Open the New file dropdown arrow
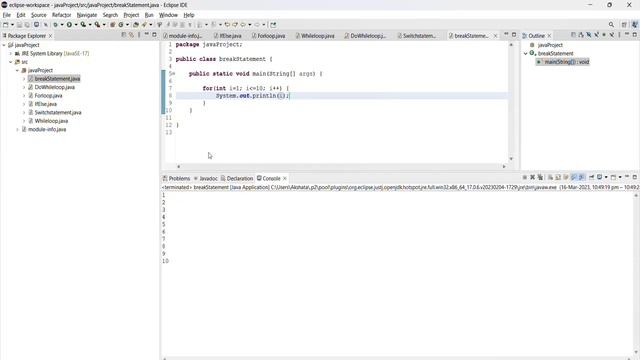The image size is (640, 360). pos(12,24)
